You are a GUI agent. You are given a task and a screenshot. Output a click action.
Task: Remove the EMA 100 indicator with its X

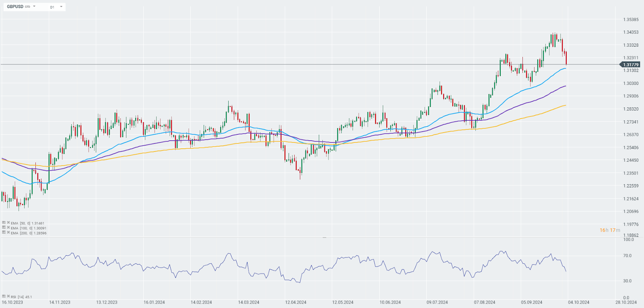pos(8,227)
